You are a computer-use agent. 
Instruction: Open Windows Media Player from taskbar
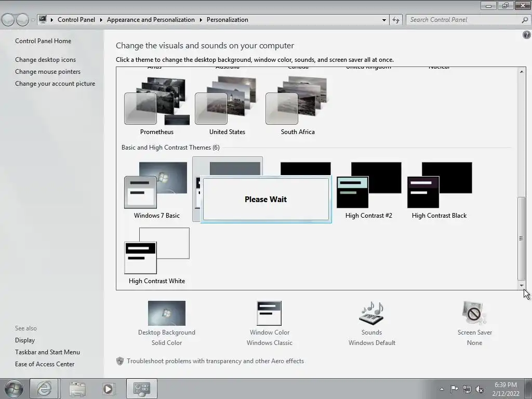[108, 389]
